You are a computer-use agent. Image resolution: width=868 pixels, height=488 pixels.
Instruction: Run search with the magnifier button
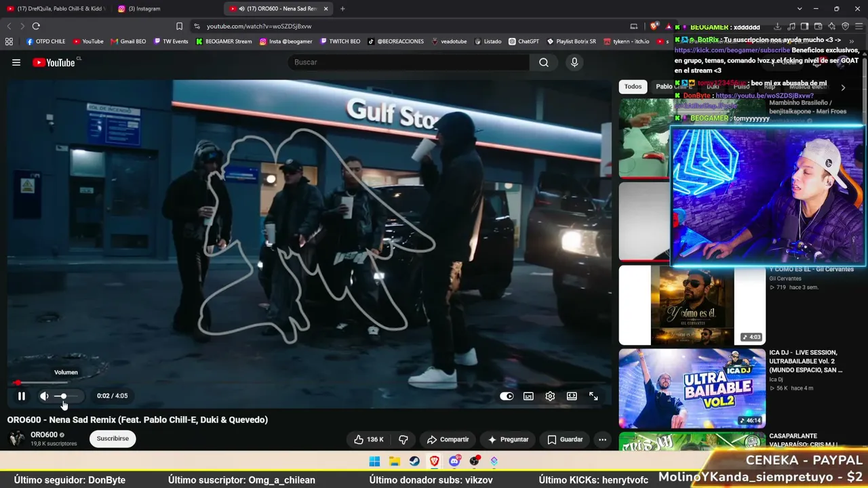point(544,62)
